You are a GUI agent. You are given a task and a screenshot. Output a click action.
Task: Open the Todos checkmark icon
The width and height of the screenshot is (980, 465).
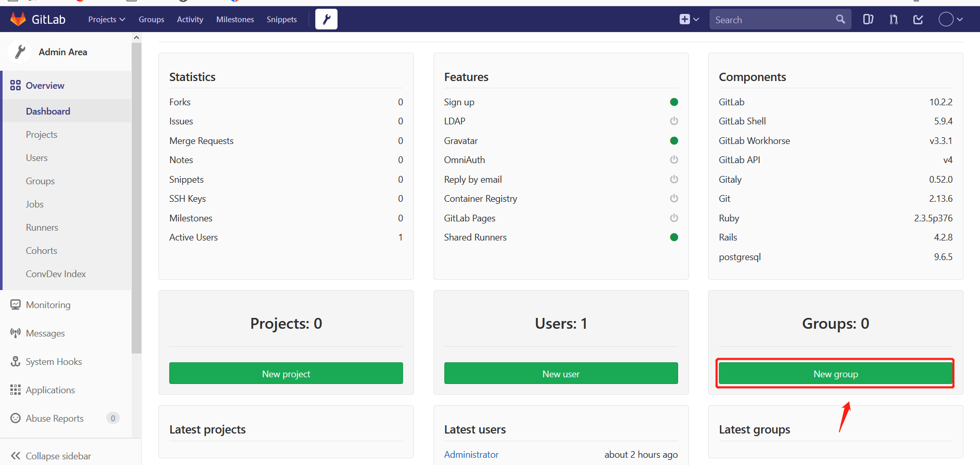click(918, 19)
